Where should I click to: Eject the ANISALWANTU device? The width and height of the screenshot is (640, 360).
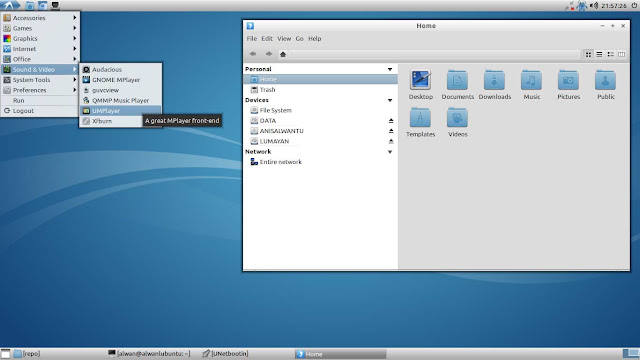point(391,131)
